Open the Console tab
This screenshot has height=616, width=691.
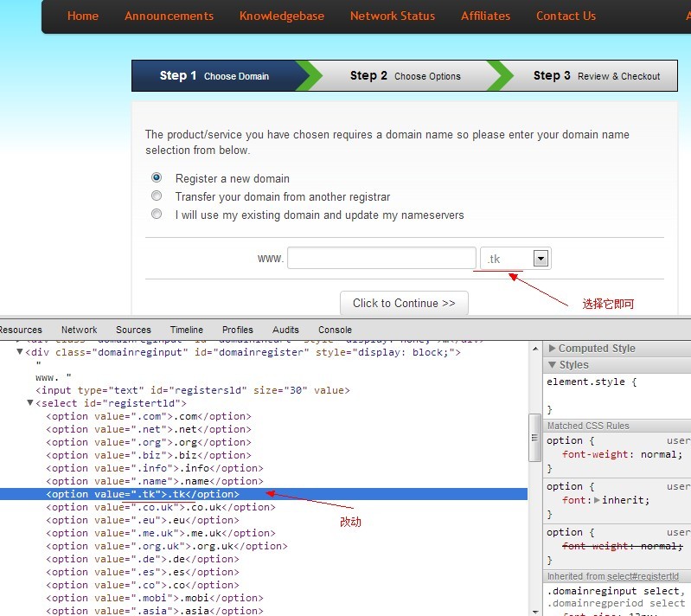(335, 330)
